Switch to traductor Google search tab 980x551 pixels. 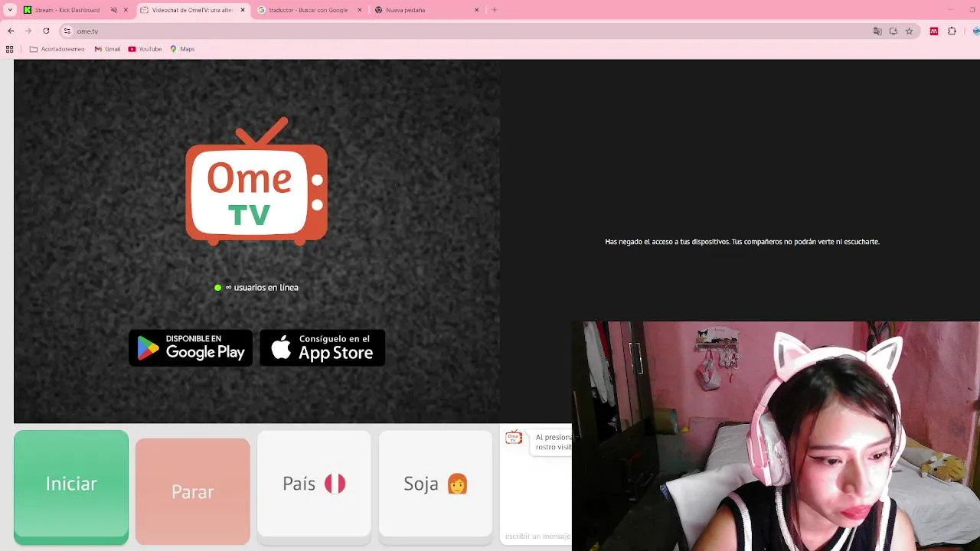308,10
